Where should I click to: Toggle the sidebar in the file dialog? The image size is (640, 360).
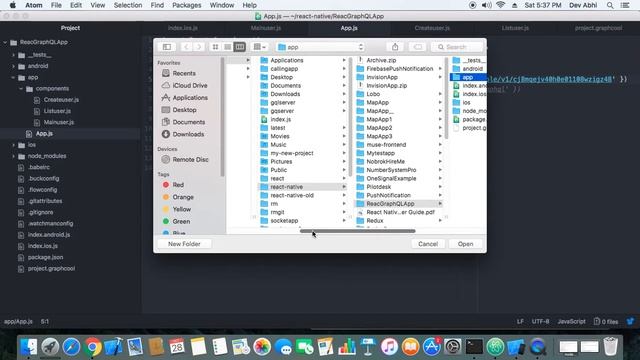(x=167, y=47)
